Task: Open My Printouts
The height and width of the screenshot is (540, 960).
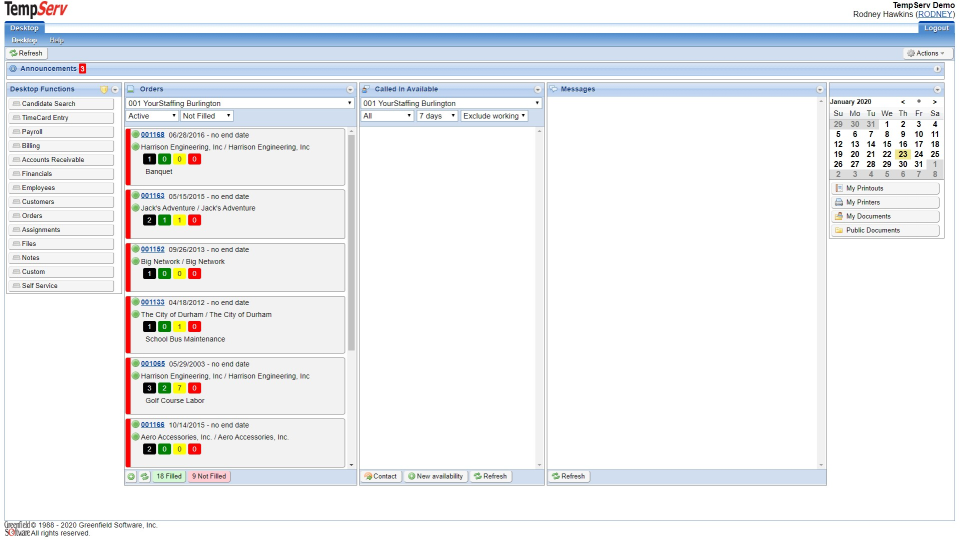Action: (x=885, y=189)
